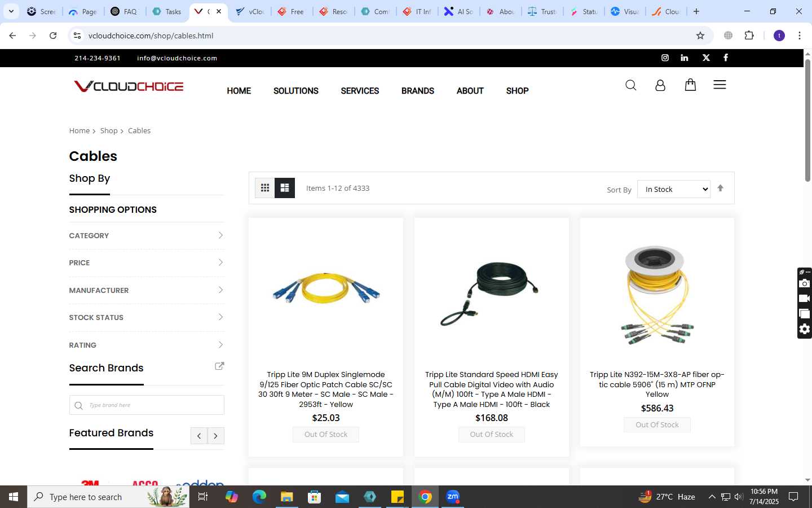The height and width of the screenshot is (508, 812).
Task: Open File Explorer from taskbar
Action: tap(287, 497)
